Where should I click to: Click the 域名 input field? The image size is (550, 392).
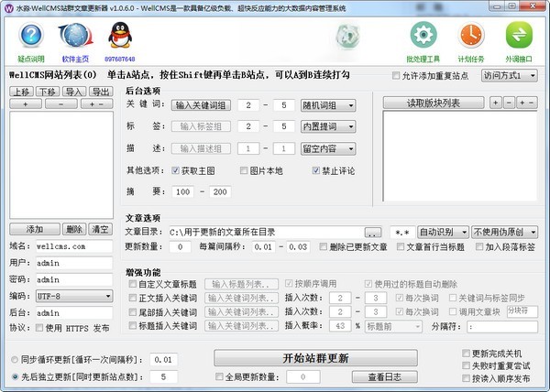[74, 246]
